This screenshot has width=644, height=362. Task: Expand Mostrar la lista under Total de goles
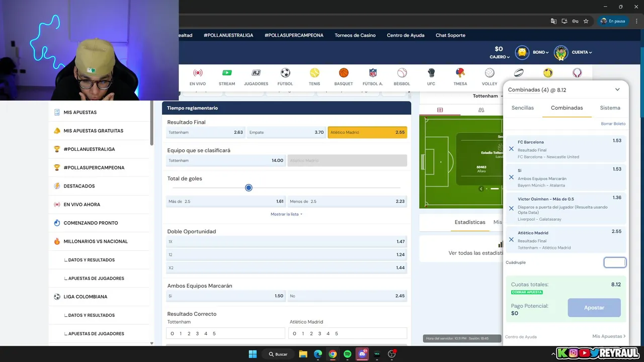coord(286,214)
